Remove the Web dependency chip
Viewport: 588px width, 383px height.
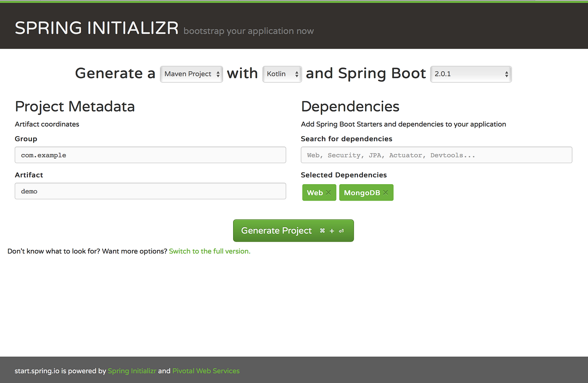(x=328, y=193)
